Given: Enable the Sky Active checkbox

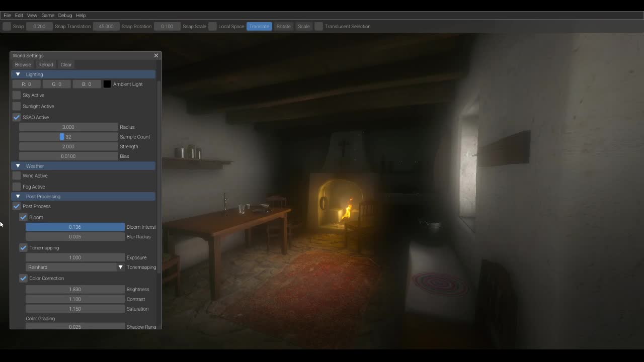Looking at the screenshot, I should [17, 96].
